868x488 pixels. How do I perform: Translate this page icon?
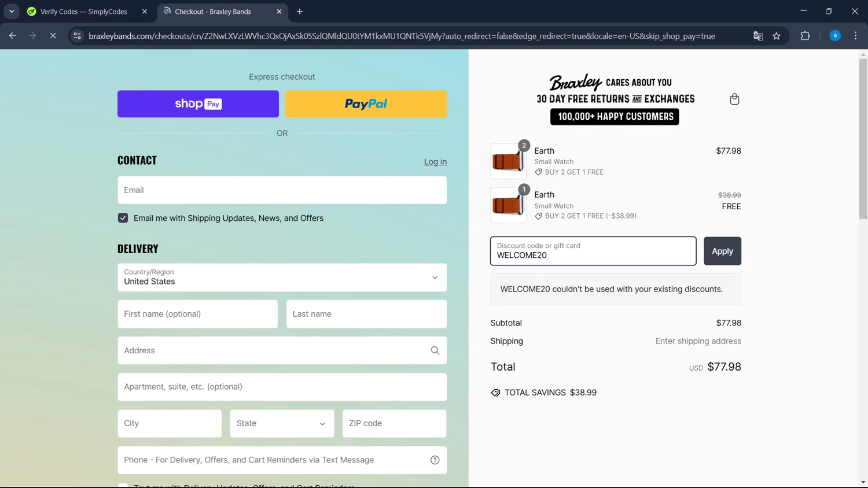(758, 36)
